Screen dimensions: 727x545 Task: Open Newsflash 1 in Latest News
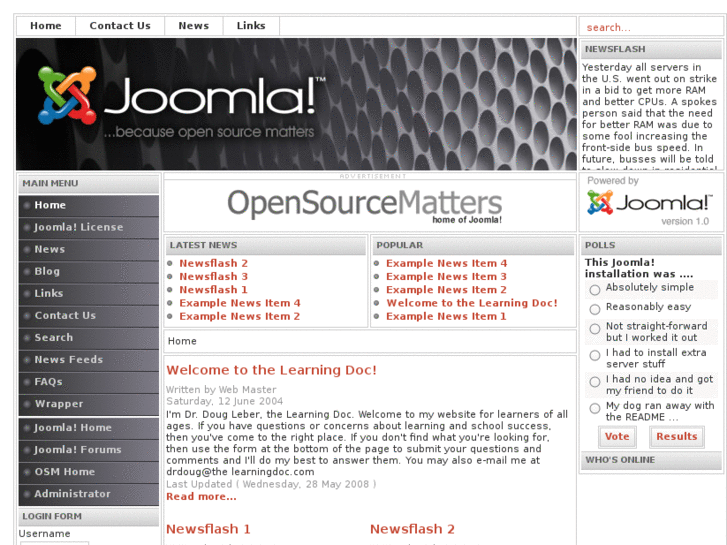pos(214,290)
